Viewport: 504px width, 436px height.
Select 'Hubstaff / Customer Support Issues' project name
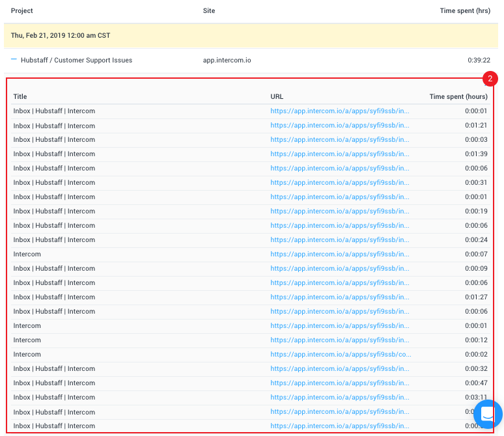[x=76, y=60]
